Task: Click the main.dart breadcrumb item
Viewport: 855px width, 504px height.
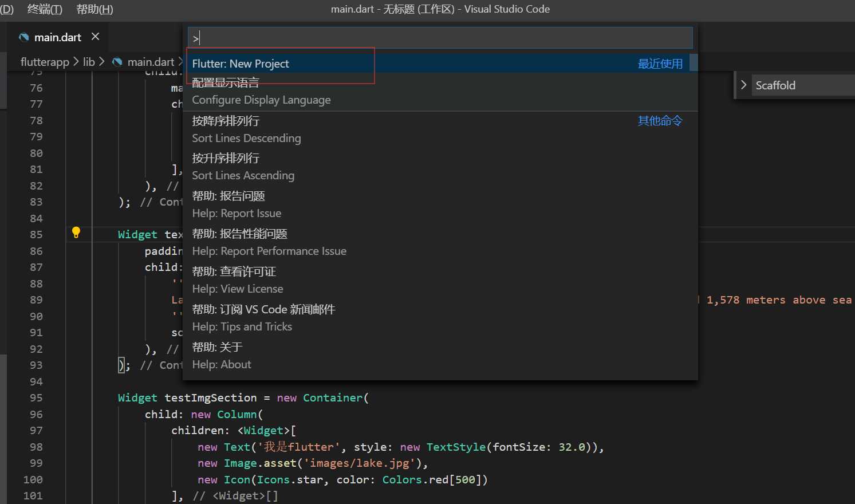Action: click(151, 62)
